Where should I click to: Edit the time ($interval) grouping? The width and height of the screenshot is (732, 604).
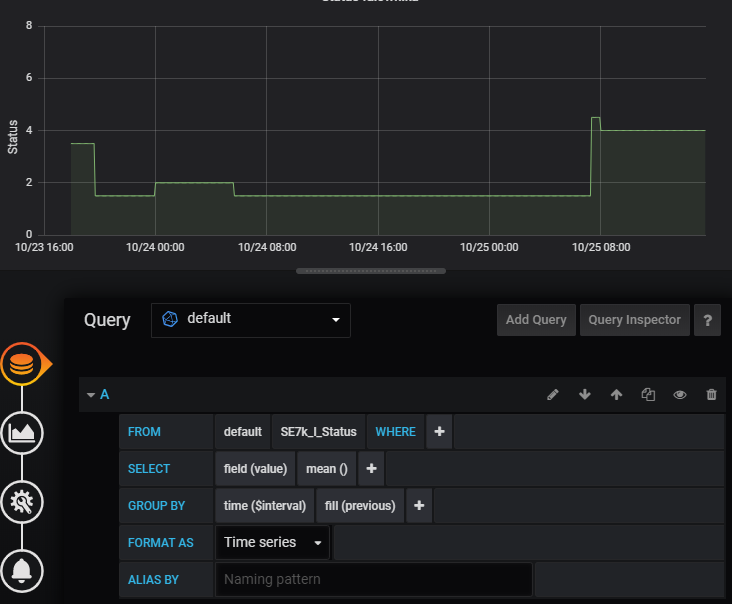(265, 506)
